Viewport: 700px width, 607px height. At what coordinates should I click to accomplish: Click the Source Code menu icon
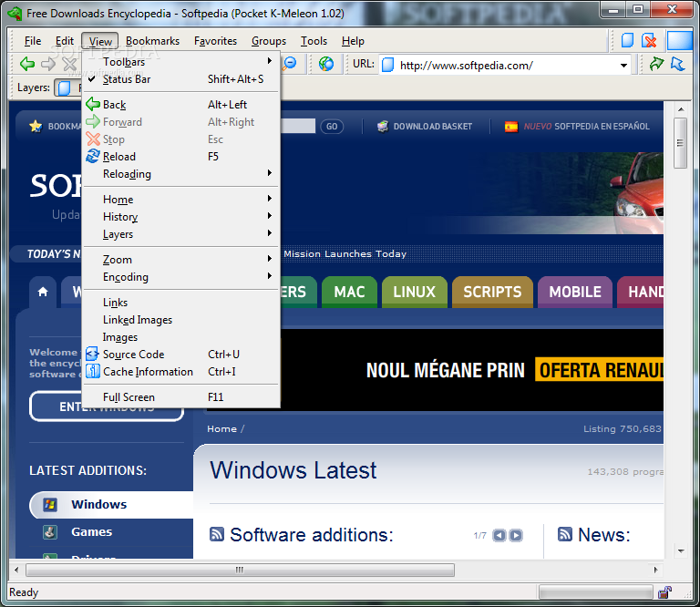coord(92,354)
